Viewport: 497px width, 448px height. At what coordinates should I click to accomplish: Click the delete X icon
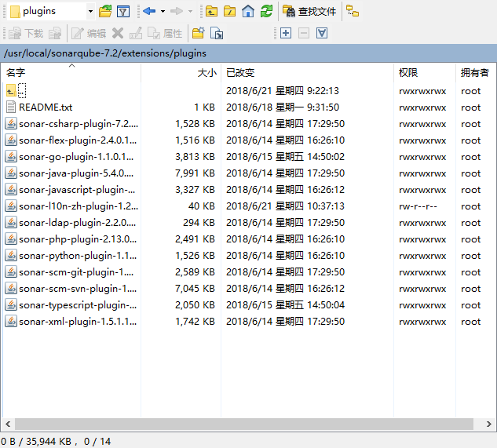pos(118,33)
